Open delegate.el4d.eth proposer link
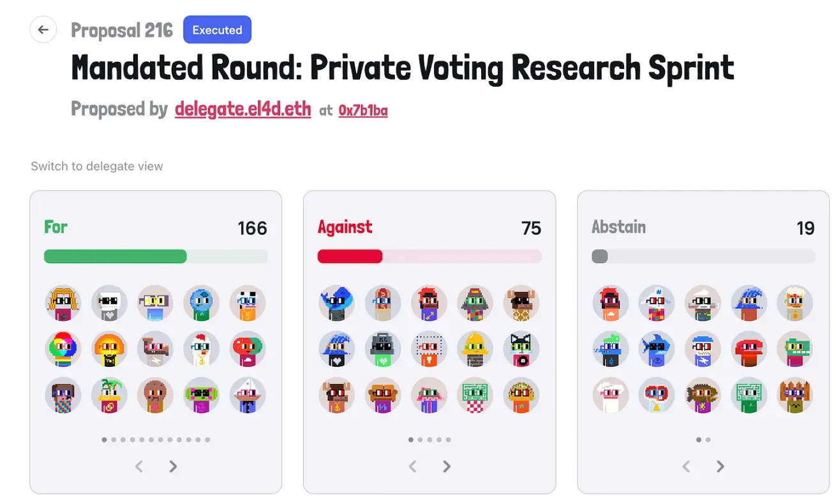 pos(243,109)
